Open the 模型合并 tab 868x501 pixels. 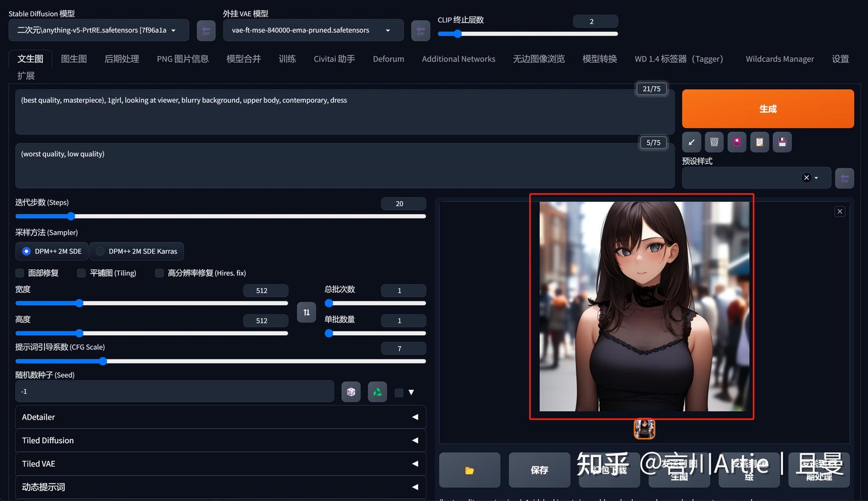[x=244, y=58]
